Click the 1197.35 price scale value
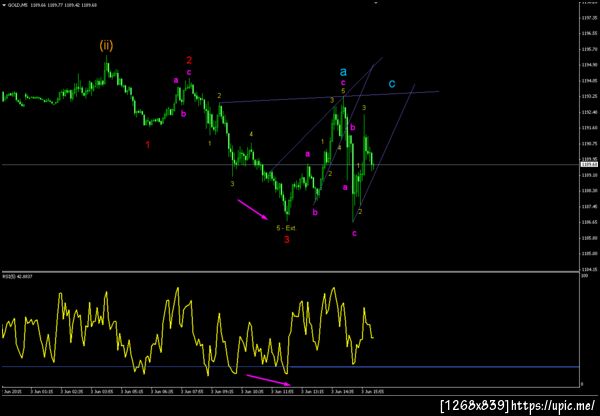Viewport: 600px width, 416px height. (587, 18)
